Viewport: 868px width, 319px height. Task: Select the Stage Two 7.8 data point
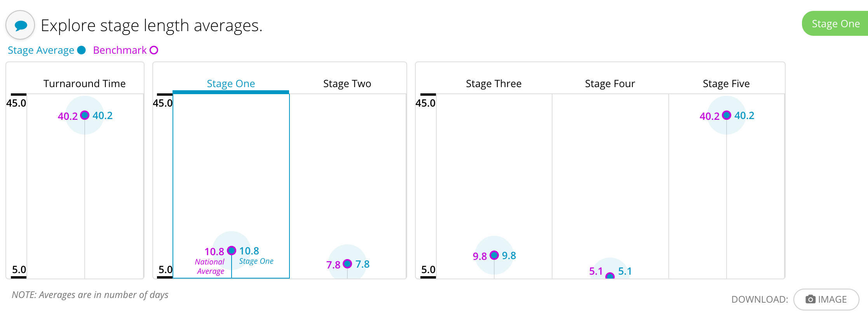347,264
